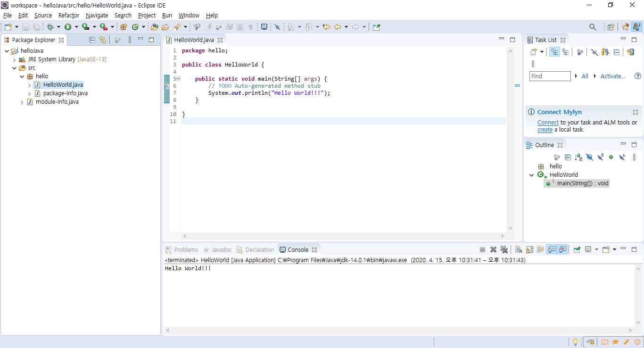Click the toolbar search magnifier icon

(x=593, y=27)
